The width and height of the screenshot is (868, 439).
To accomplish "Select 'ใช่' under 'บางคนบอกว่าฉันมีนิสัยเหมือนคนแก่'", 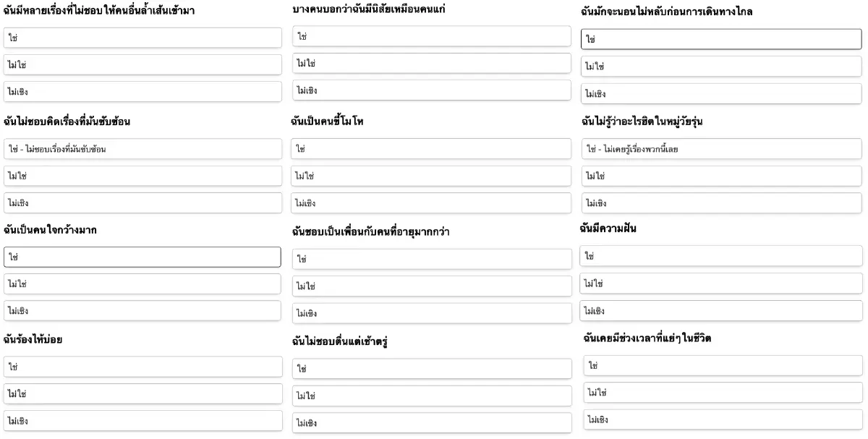I will coord(431,36).
